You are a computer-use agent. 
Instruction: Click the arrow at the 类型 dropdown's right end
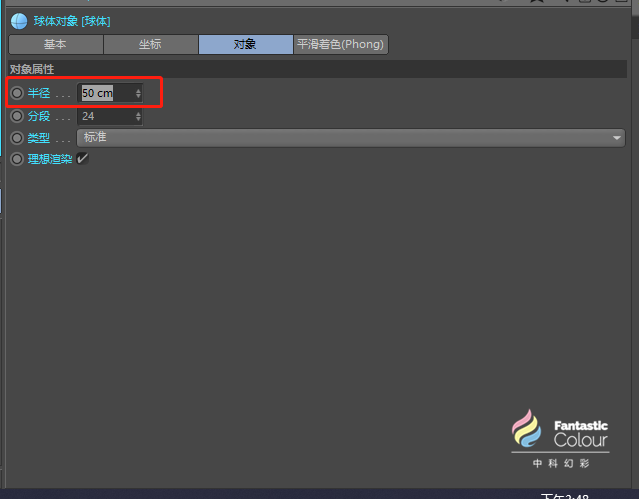click(617, 138)
